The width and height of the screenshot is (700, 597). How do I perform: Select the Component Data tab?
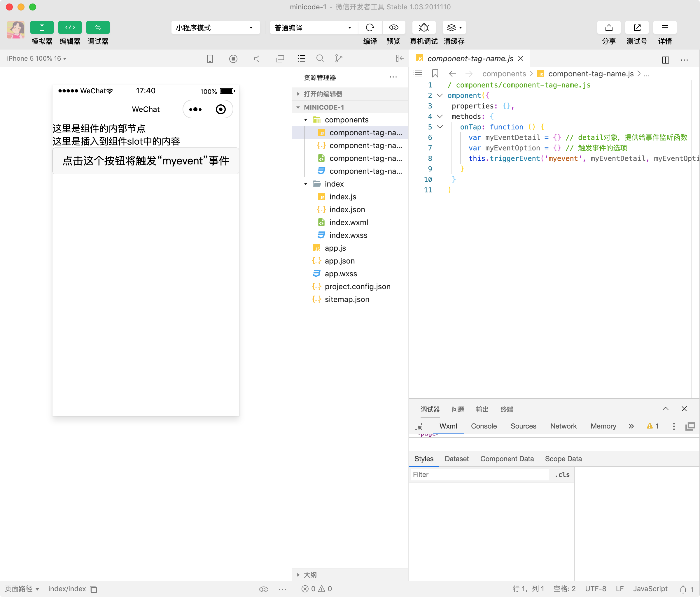(507, 459)
